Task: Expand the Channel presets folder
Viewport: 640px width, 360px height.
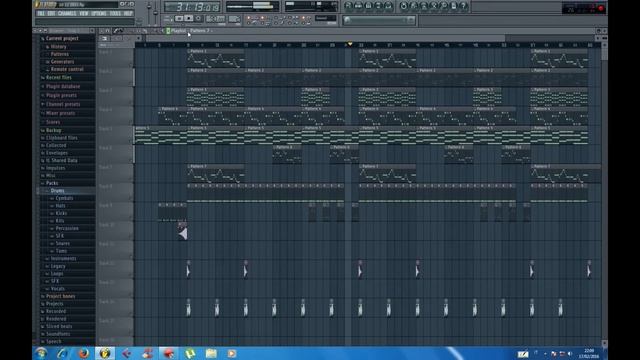Action: tap(63, 104)
